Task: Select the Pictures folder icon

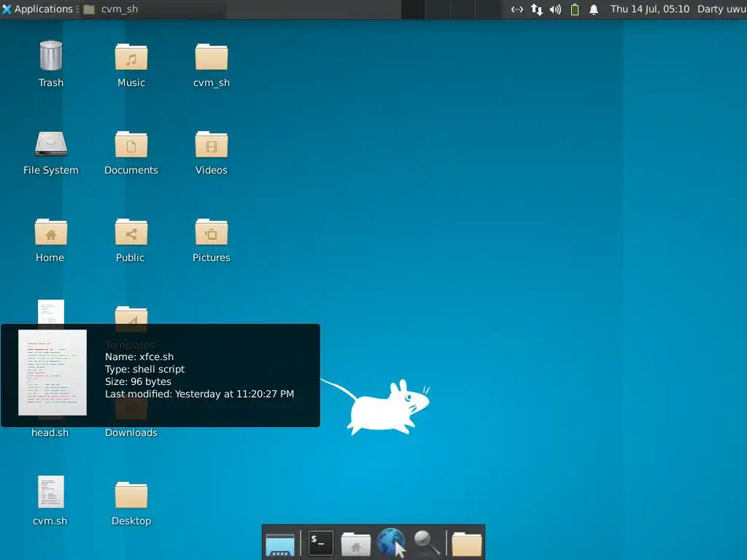Action: pos(212,233)
